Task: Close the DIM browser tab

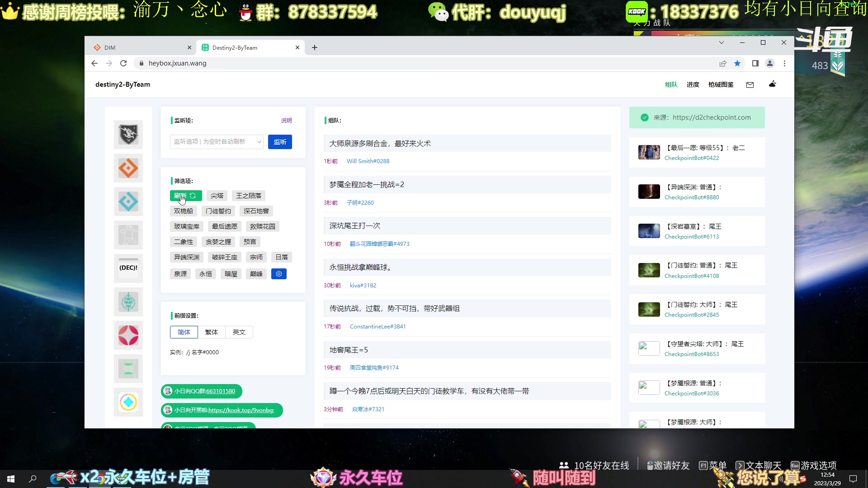Action: (189, 47)
